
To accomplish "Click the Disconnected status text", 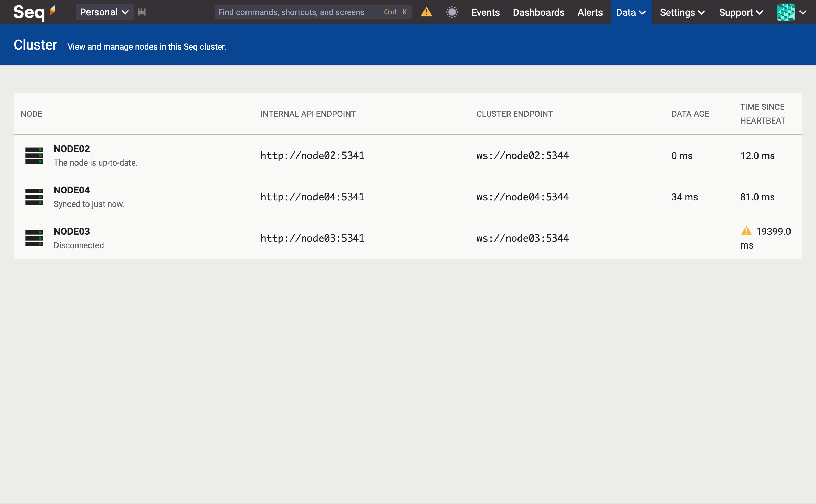I will (x=79, y=245).
